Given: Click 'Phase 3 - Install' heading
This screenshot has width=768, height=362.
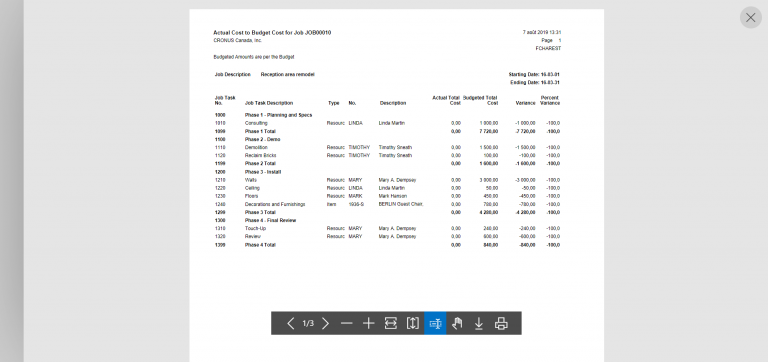Looking at the screenshot, I should [x=263, y=172].
